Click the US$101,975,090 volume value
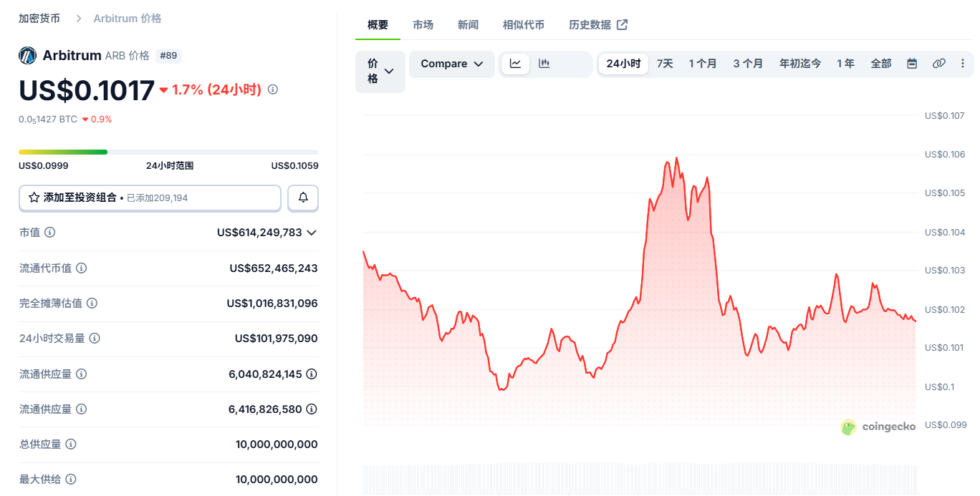Image resolution: width=980 pixels, height=496 pixels. (x=277, y=338)
